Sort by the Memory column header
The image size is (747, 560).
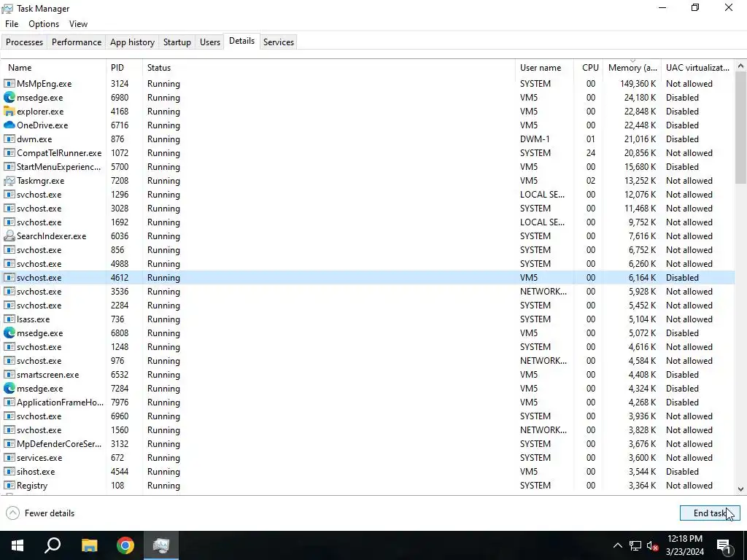coord(632,68)
